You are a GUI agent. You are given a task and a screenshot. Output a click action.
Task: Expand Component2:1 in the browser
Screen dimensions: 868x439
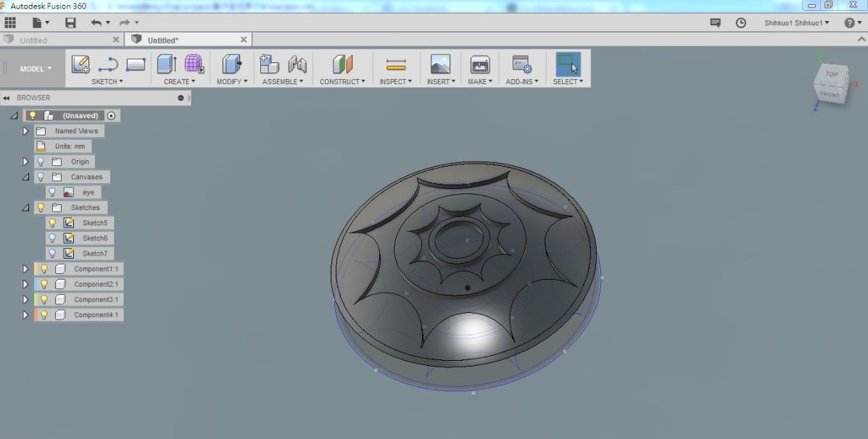click(x=25, y=284)
